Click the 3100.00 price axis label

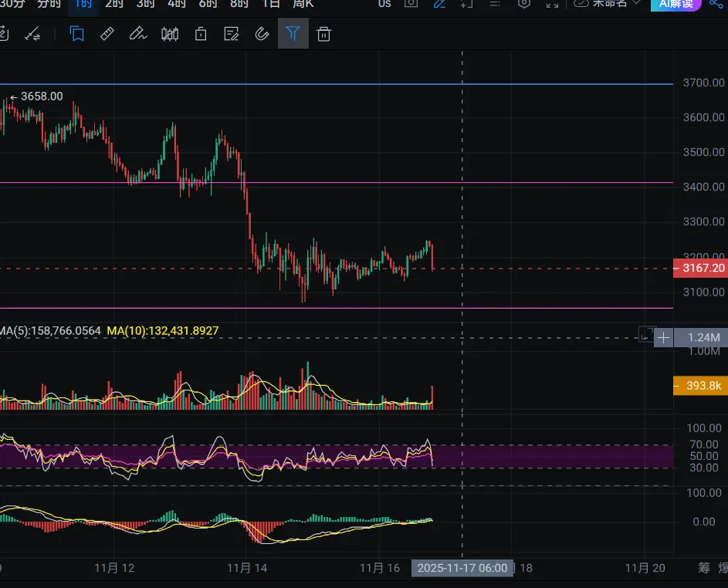pyautogui.click(x=703, y=292)
